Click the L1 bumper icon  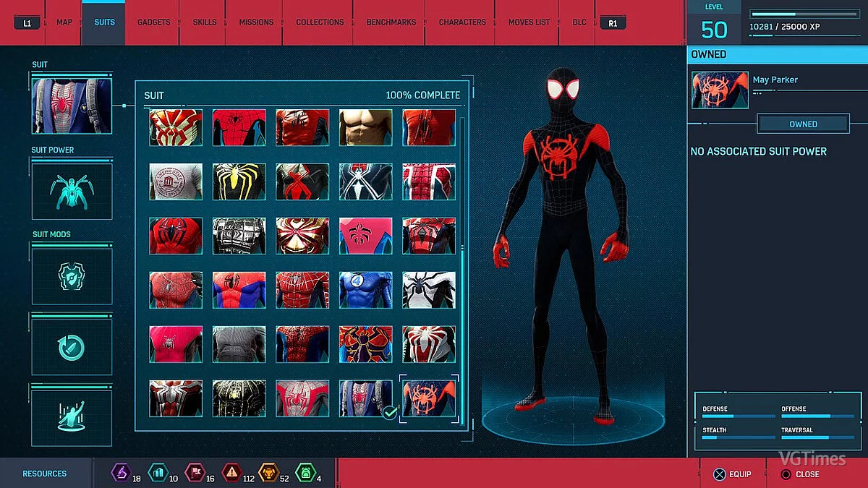tap(27, 22)
